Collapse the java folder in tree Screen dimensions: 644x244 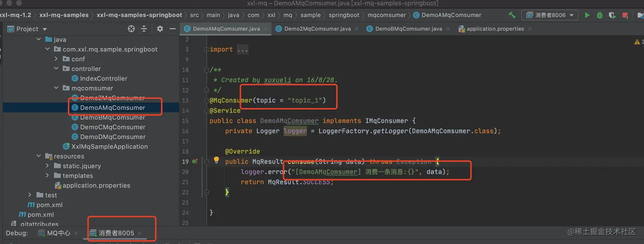pyautogui.click(x=39, y=39)
